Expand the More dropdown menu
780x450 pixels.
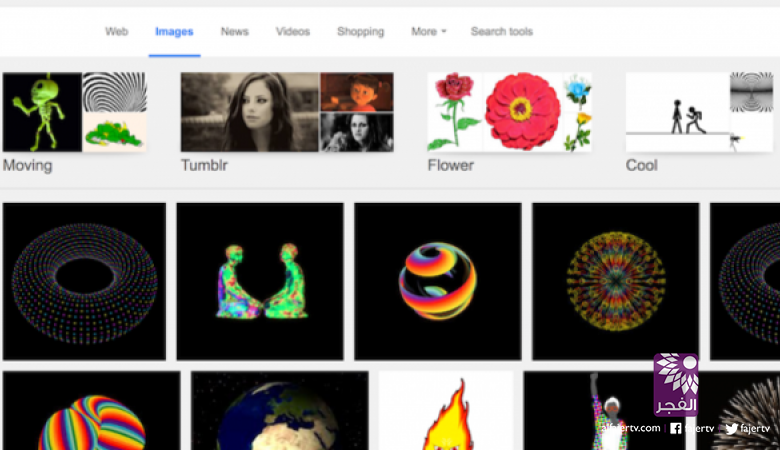click(428, 32)
